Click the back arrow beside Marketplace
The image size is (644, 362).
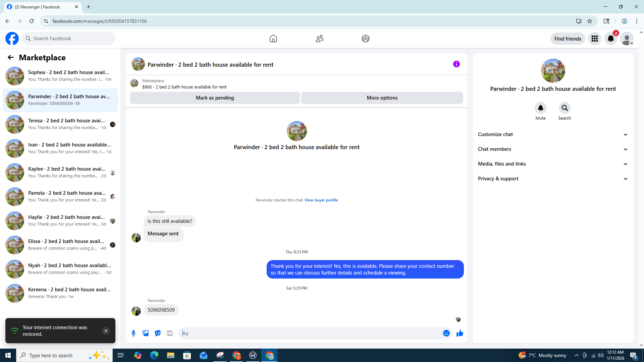pos(11,57)
